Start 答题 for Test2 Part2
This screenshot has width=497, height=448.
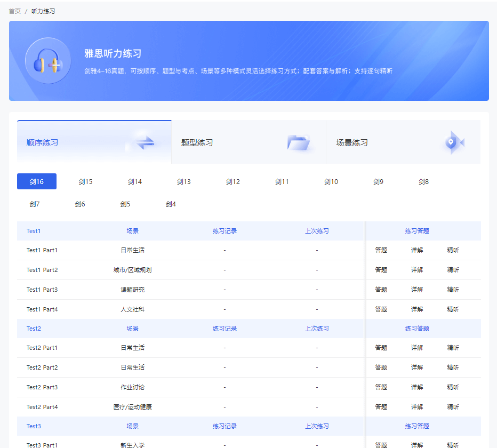381,367
